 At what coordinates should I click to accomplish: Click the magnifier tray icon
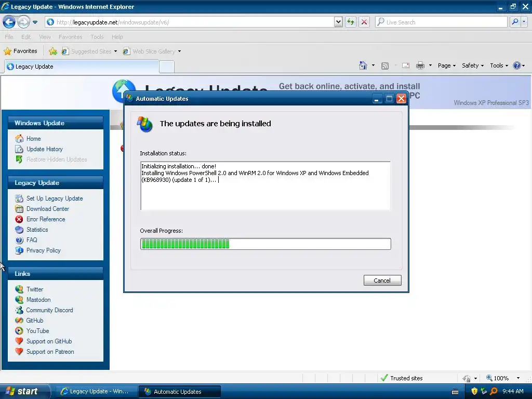point(494,391)
